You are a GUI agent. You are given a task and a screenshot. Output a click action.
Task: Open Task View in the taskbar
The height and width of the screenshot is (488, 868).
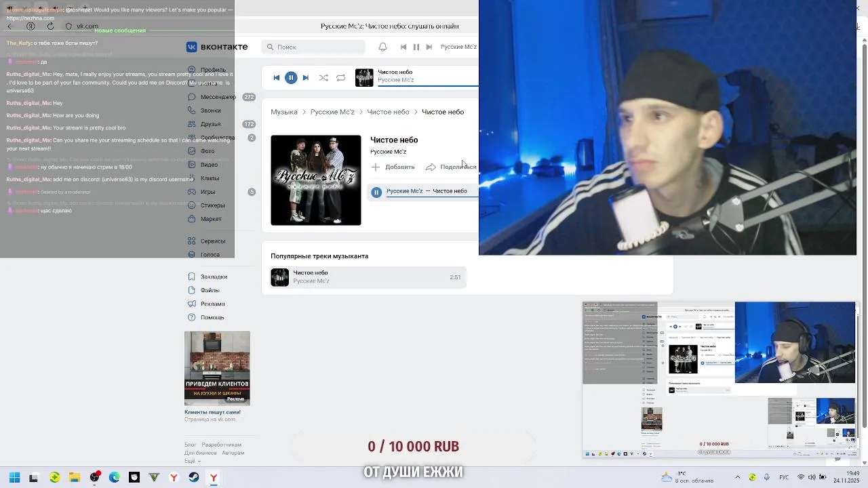(x=34, y=478)
